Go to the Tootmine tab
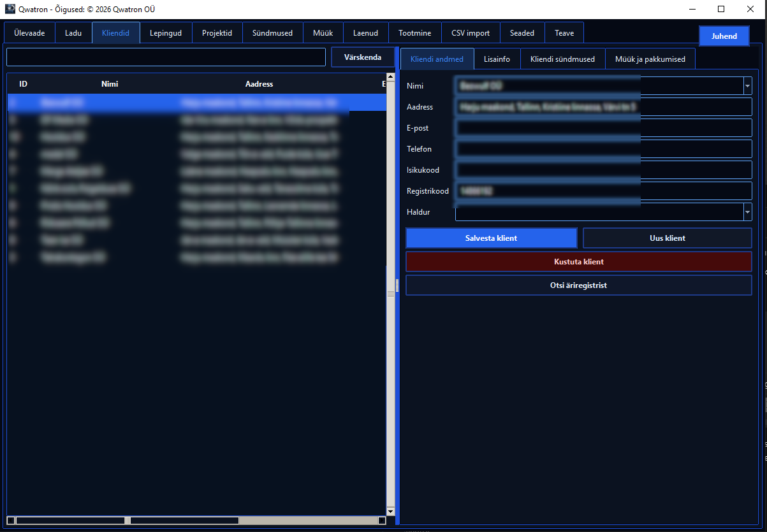Viewport: 767px width, 532px height. pos(414,33)
